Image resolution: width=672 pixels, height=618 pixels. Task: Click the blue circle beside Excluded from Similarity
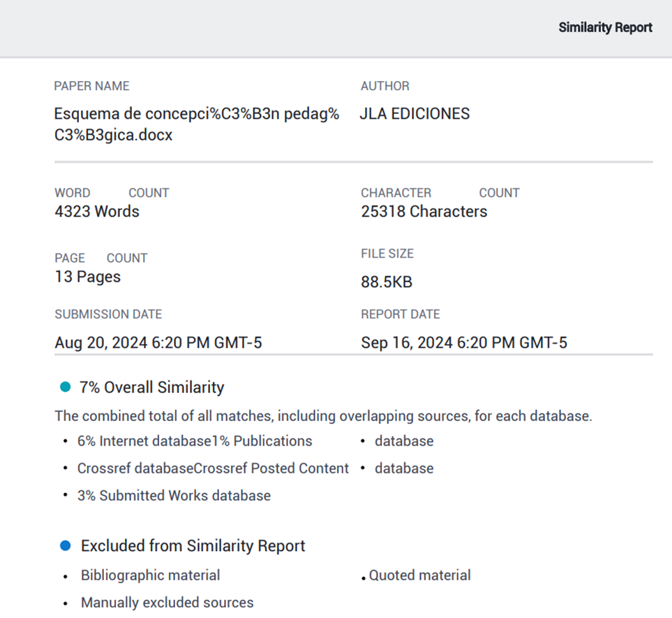tap(66, 545)
